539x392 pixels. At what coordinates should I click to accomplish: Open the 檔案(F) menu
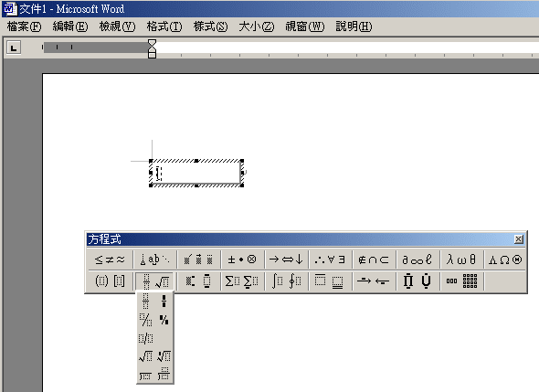[x=24, y=26]
